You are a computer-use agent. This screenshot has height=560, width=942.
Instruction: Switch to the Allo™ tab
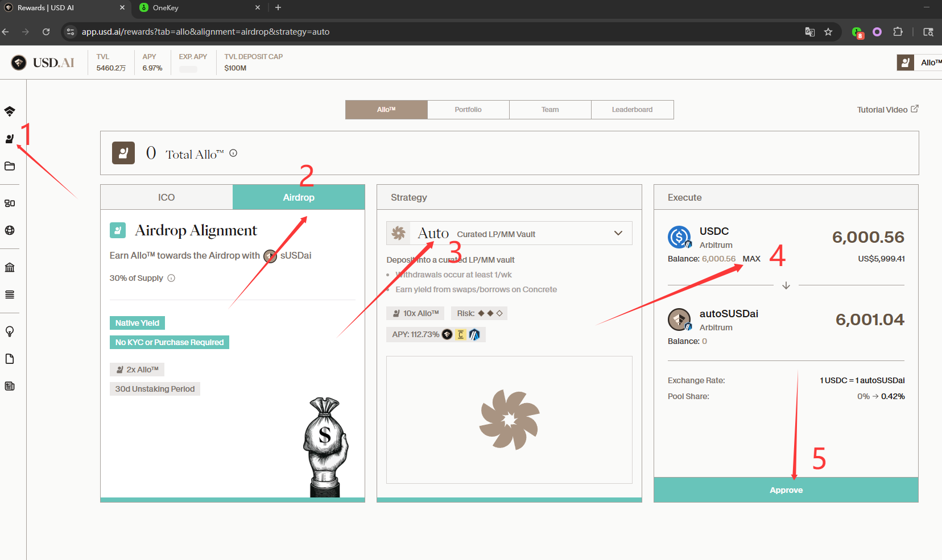click(386, 110)
